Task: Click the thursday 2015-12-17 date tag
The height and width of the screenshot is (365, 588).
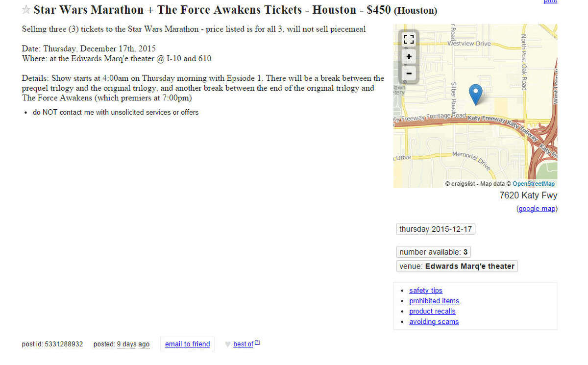Action: [x=436, y=229]
